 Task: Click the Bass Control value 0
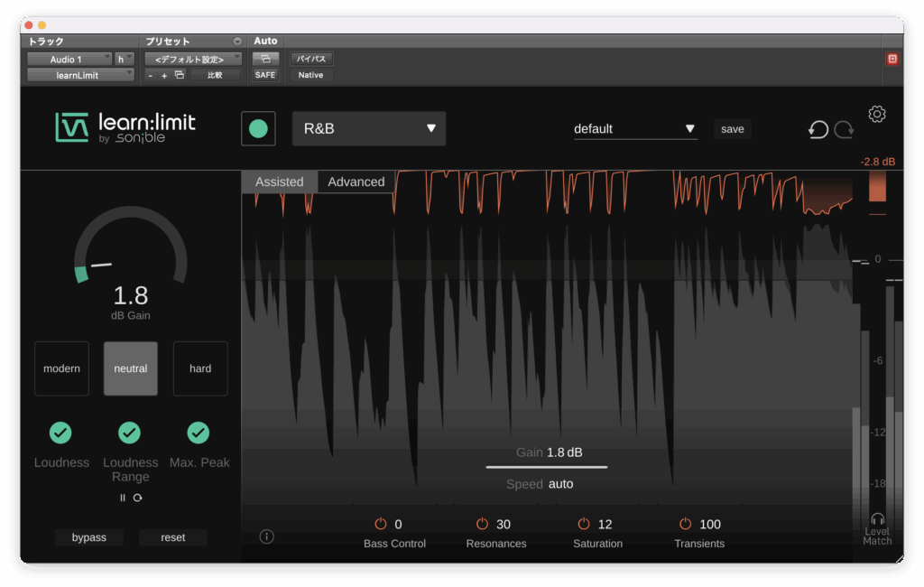point(398,524)
